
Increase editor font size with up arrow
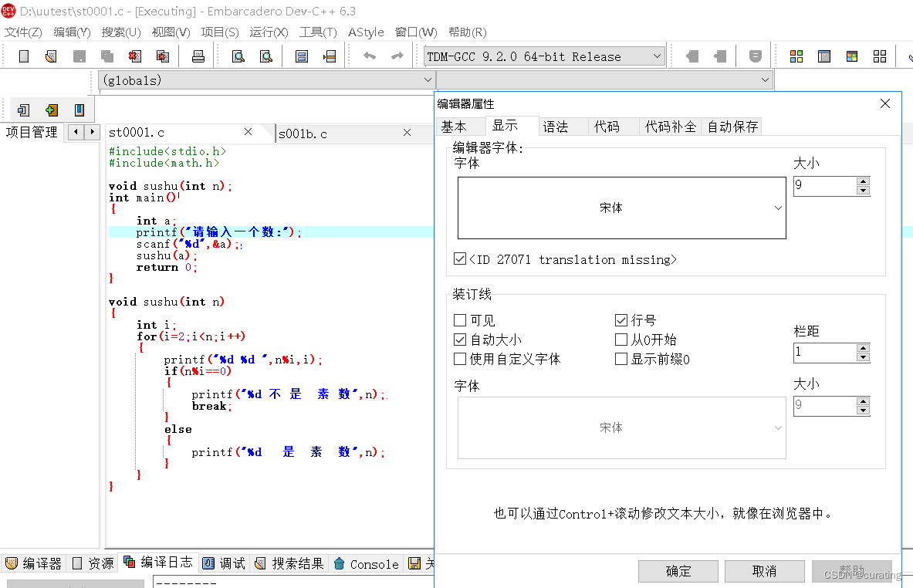pos(863,181)
